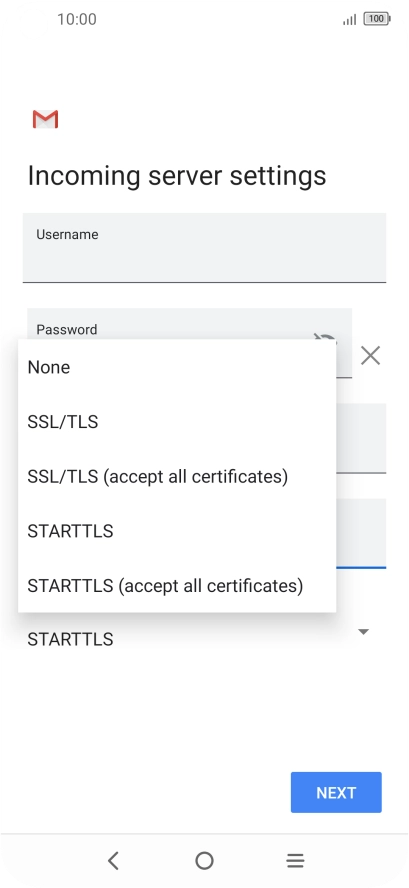Select None security type
Screen dimensions: 409x888
(177, 367)
